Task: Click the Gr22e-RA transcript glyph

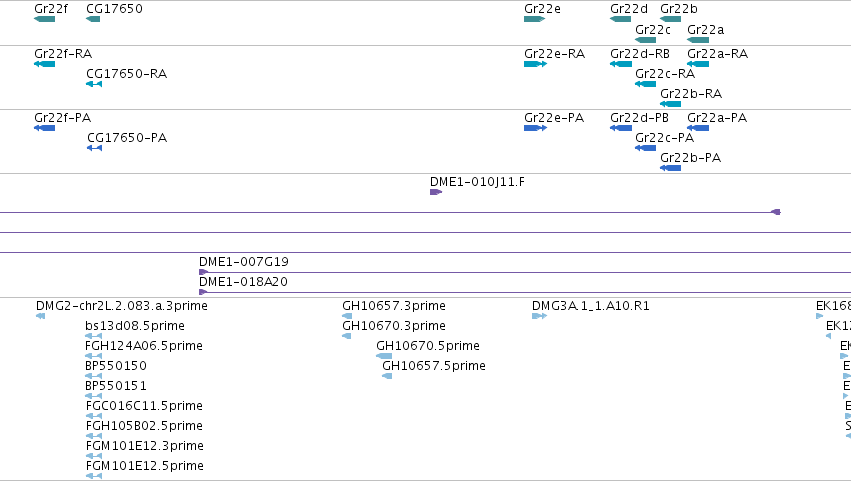Action: [x=535, y=64]
